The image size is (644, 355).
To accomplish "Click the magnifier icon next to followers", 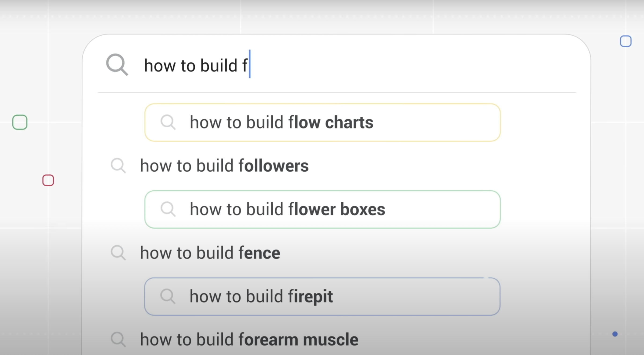I will pyautogui.click(x=118, y=166).
